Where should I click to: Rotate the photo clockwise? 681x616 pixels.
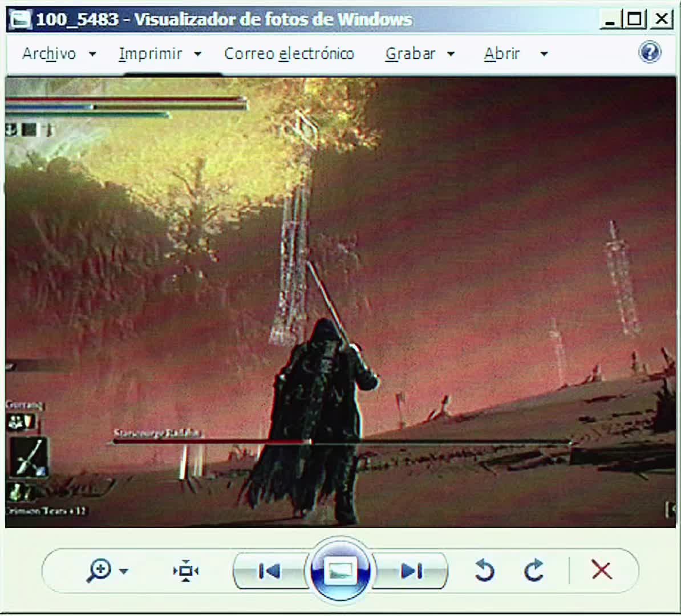(x=534, y=570)
